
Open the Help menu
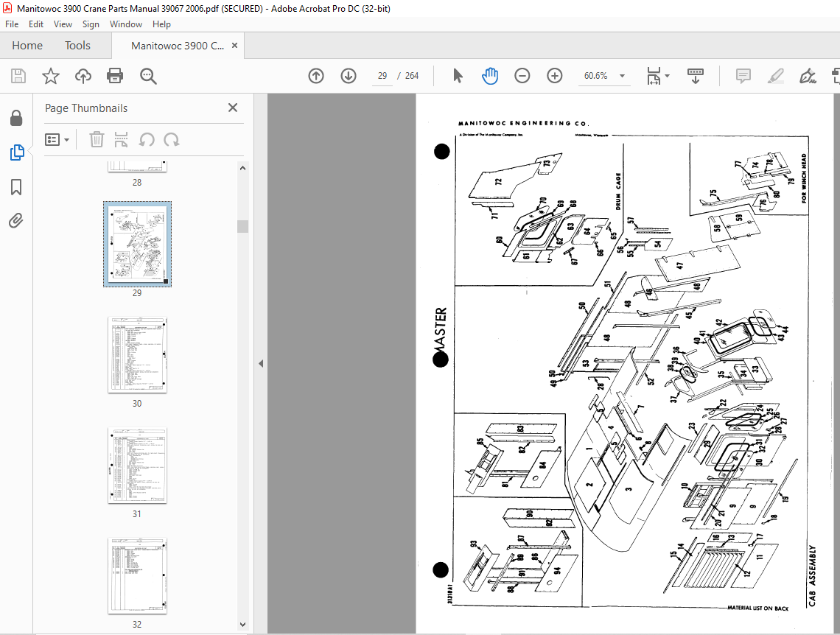pos(161,24)
